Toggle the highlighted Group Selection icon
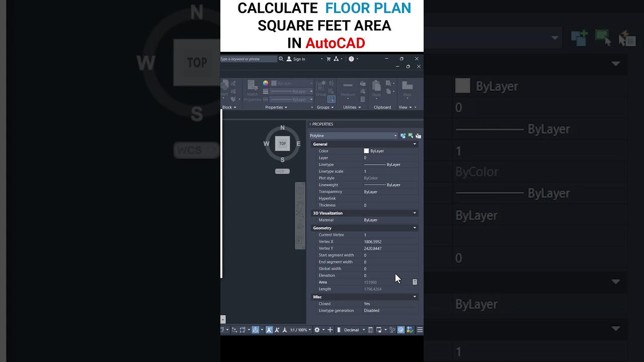 point(332,99)
